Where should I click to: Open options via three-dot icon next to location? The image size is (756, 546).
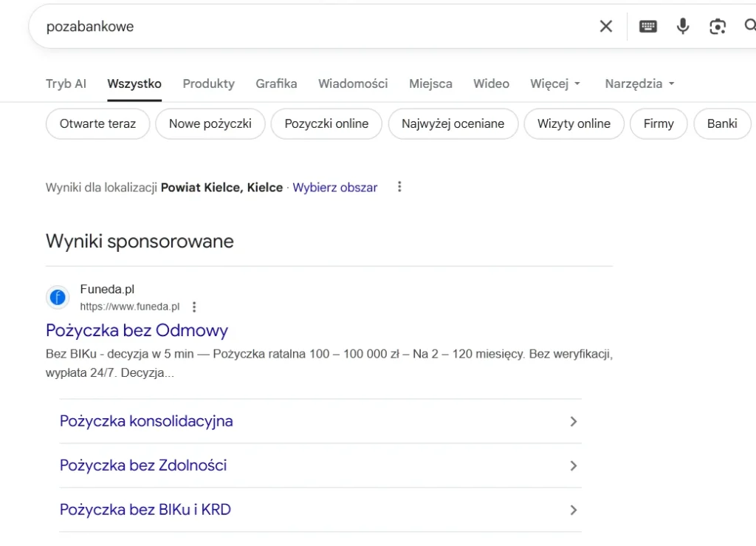399,187
